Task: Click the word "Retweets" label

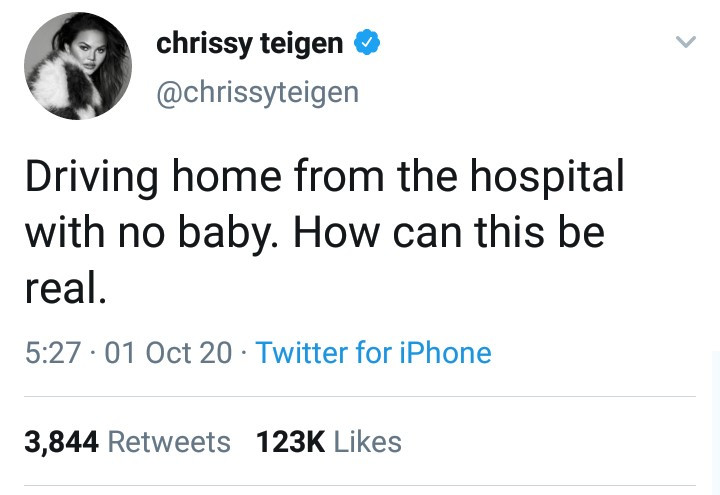Action: [169, 442]
